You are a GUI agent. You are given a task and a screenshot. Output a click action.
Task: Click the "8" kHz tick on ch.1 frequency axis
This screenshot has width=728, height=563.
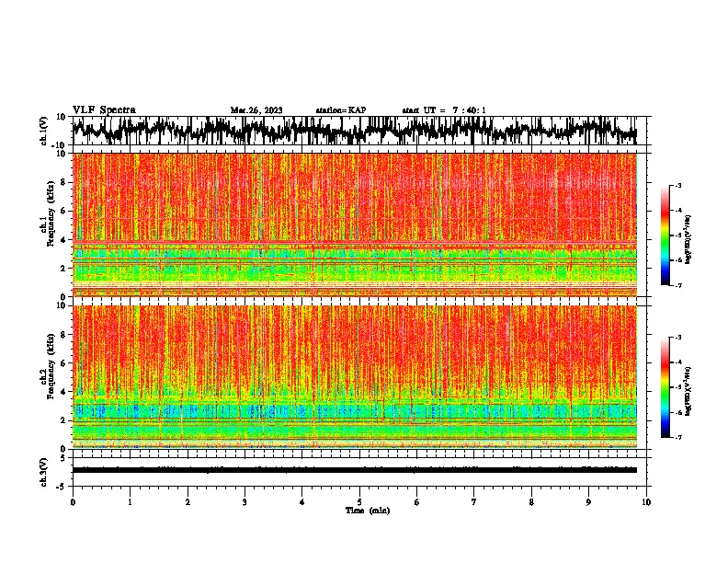(x=63, y=182)
